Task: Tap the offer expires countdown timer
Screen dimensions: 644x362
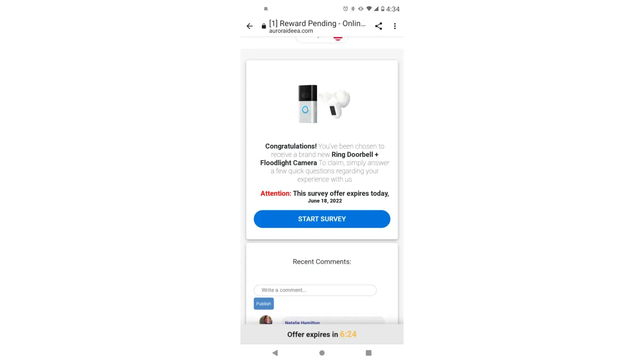Action: [348, 334]
